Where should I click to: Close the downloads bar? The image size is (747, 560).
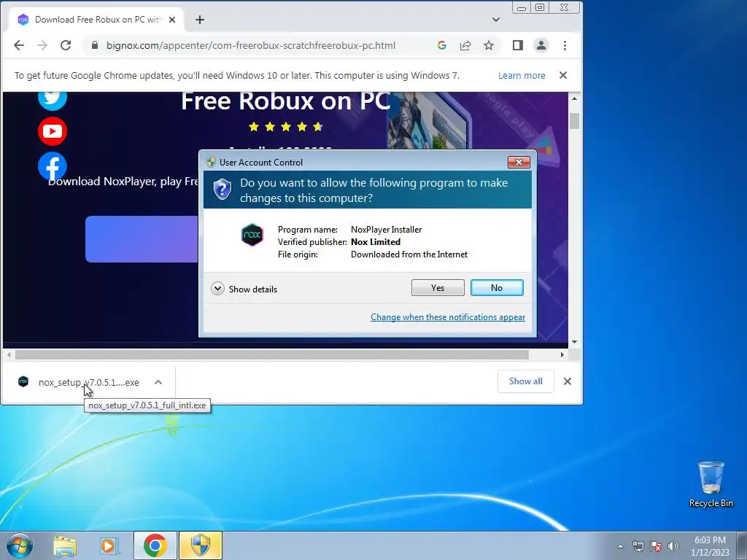pyautogui.click(x=568, y=381)
